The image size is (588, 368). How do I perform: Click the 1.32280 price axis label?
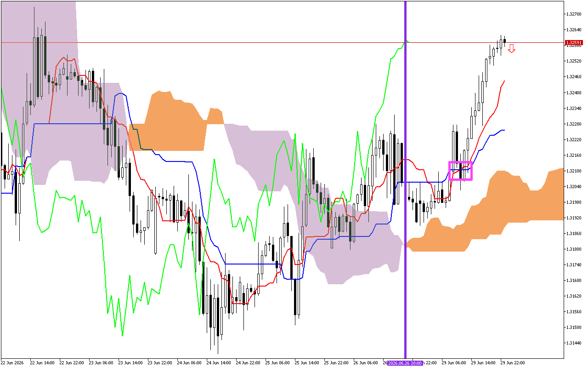click(573, 124)
